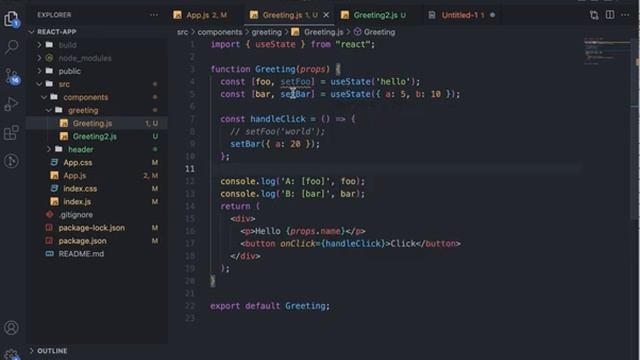This screenshot has width=640, height=360.
Task: Open the Explorer view in activity bar
Action: (11, 19)
